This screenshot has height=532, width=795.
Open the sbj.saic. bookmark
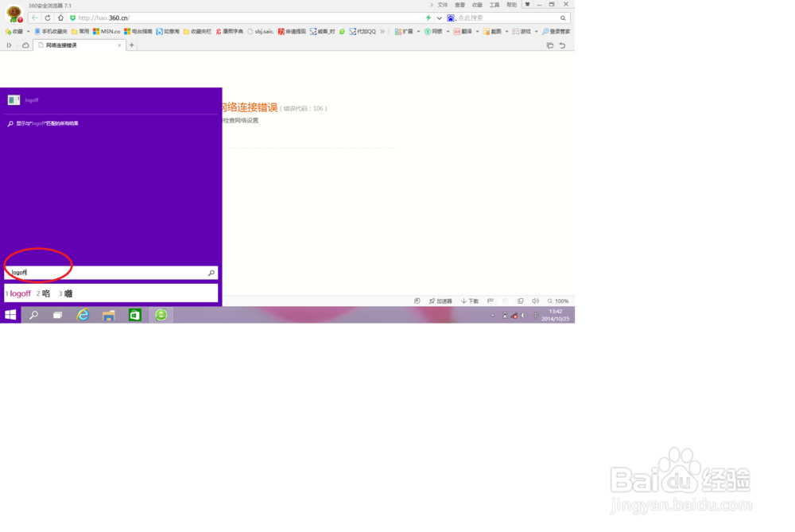(x=261, y=32)
